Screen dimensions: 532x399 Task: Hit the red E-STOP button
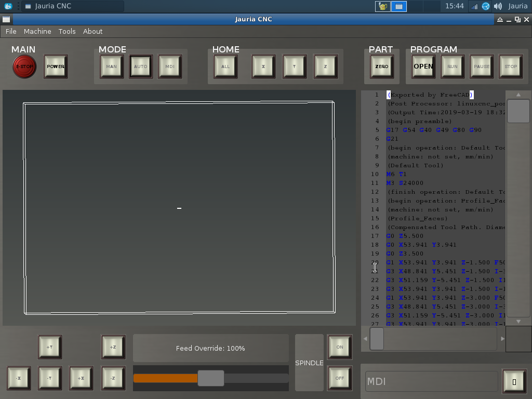click(24, 66)
